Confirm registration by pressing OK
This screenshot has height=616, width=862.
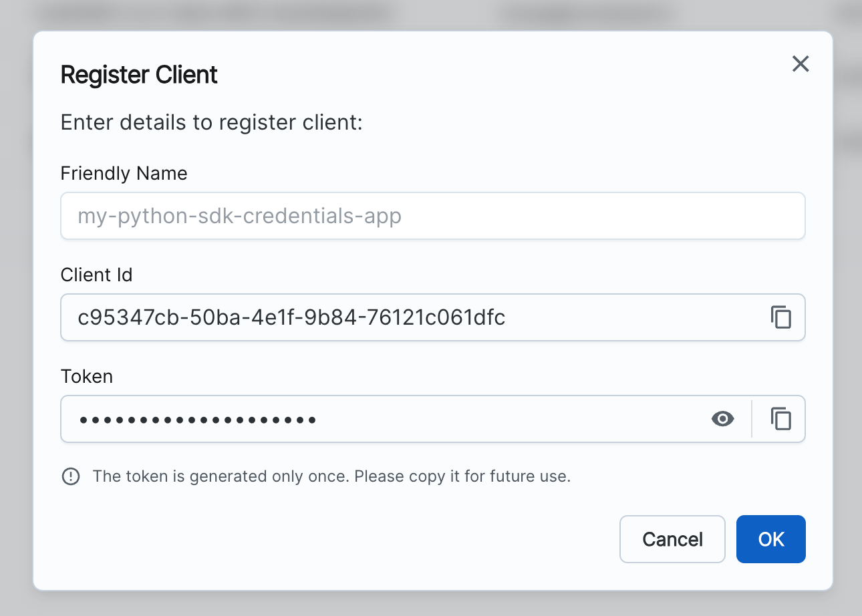[770, 539]
